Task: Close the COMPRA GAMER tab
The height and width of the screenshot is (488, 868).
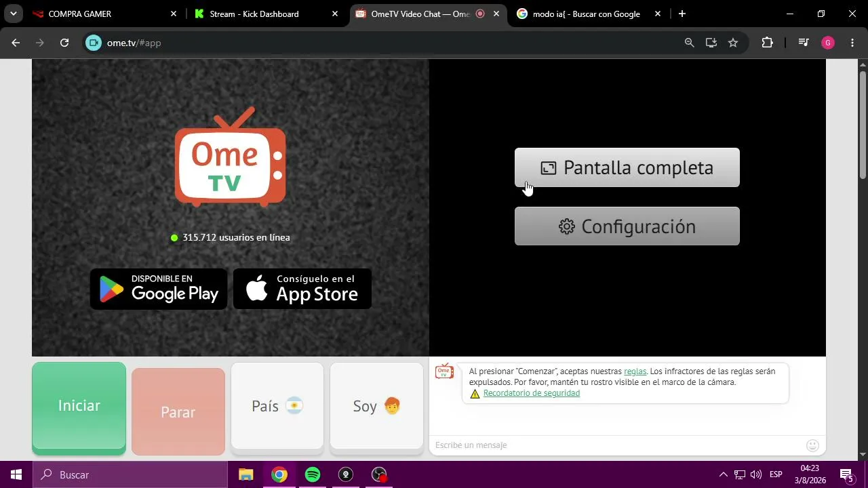Action: click(174, 14)
